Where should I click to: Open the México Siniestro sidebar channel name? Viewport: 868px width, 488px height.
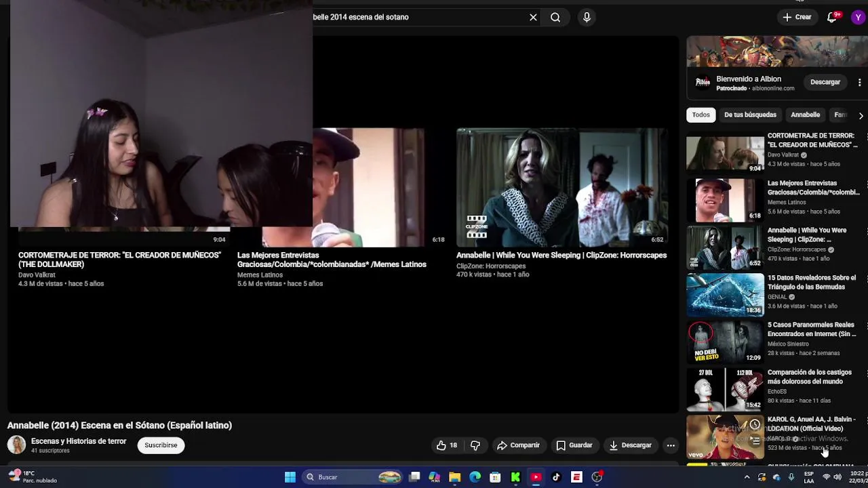(788, 344)
